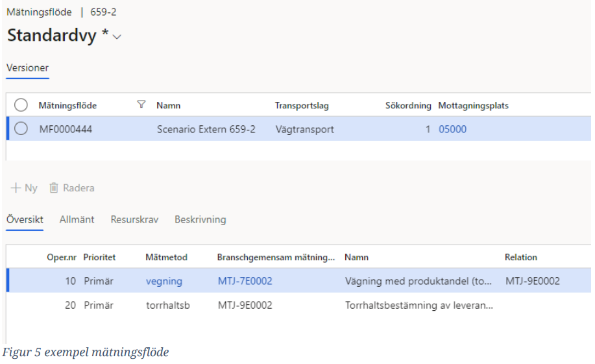Expand the Standardvy view dropdown chevron
This screenshot has height=364, width=595.
tap(117, 38)
